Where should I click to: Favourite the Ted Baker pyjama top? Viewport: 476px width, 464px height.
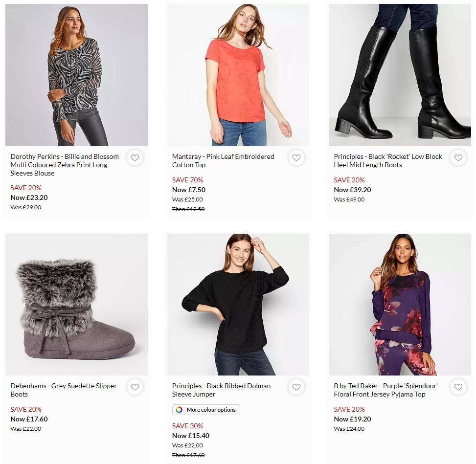pos(458,387)
